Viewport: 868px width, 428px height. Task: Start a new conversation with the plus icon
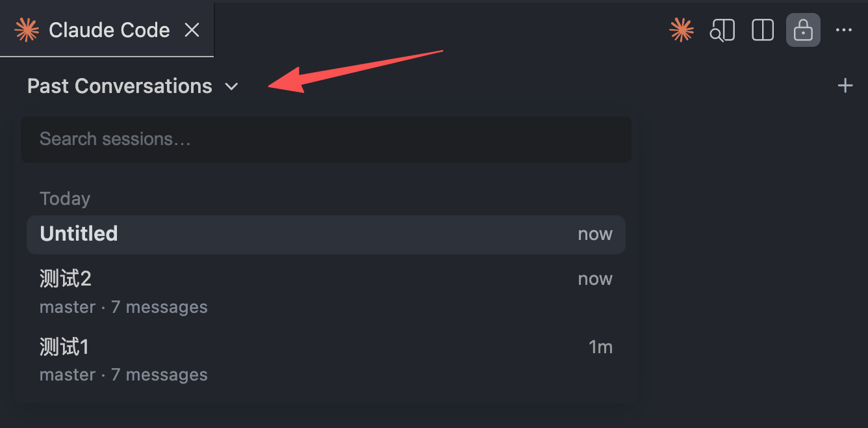845,86
